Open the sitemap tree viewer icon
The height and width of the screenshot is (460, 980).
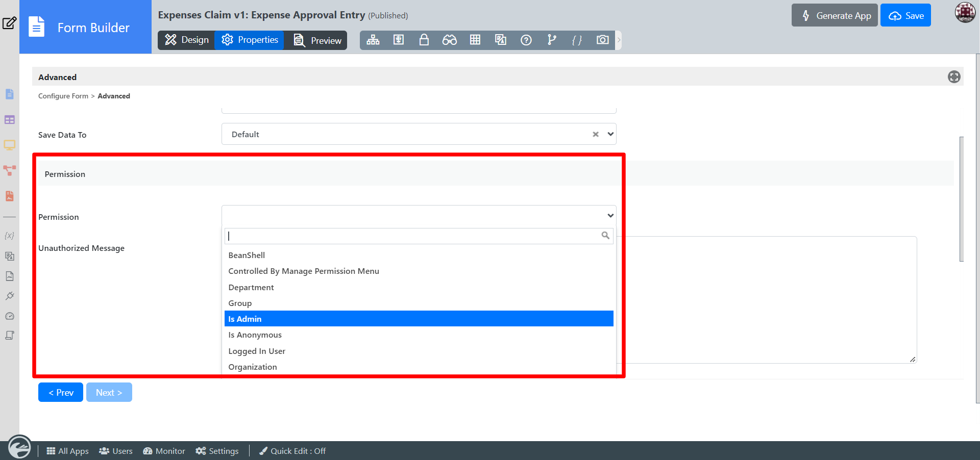(373, 40)
